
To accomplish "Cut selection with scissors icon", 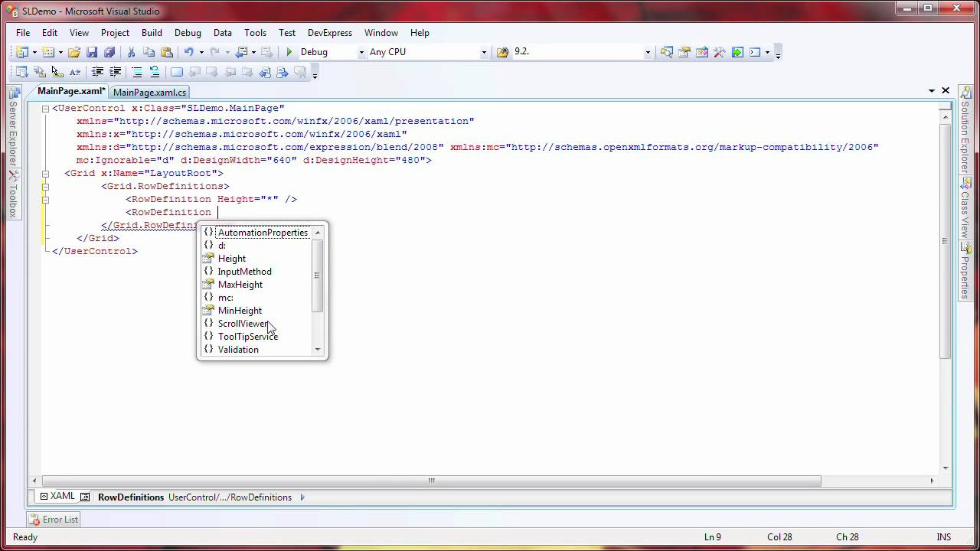I will tap(131, 52).
